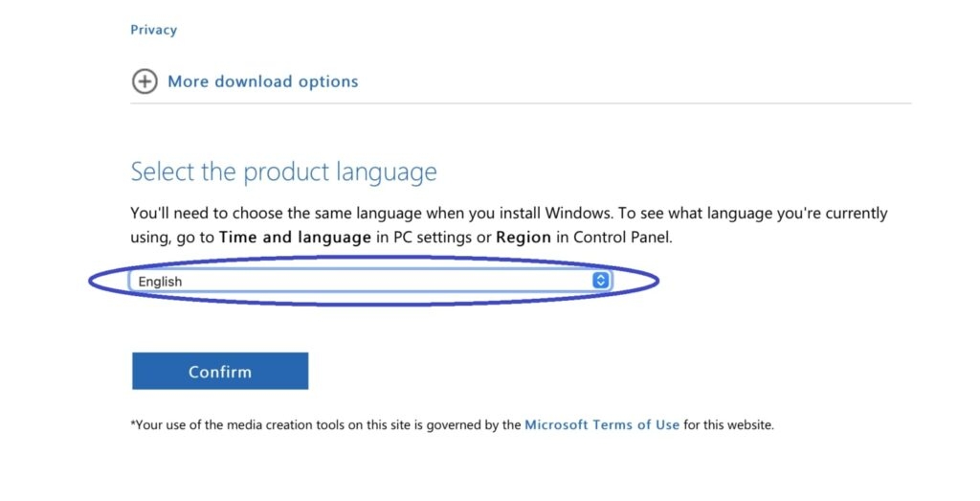
Task: Click the bold "Time and language" text
Action: (295, 238)
